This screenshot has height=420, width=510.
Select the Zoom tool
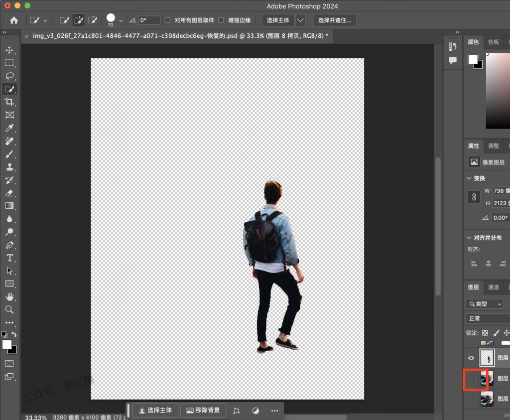click(x=9, y=310)
